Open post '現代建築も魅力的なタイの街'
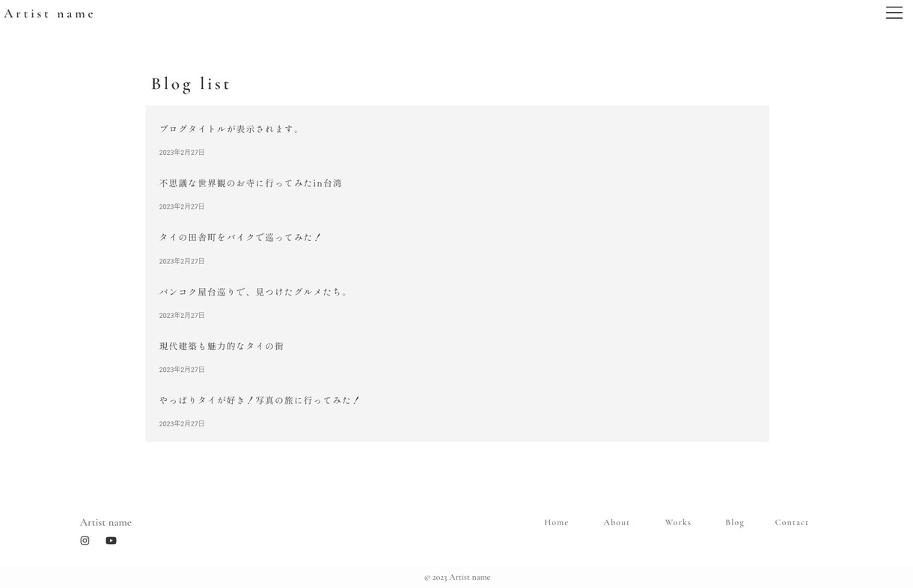 point(222,346)
